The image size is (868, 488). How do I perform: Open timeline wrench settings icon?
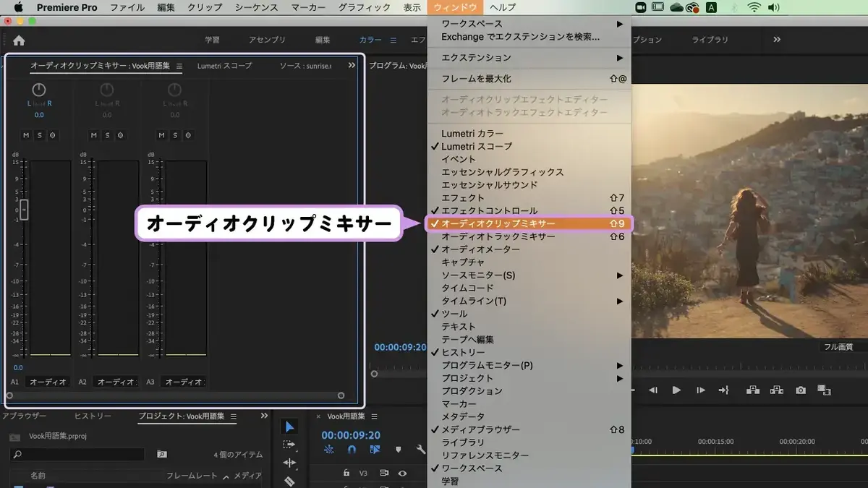421,449
